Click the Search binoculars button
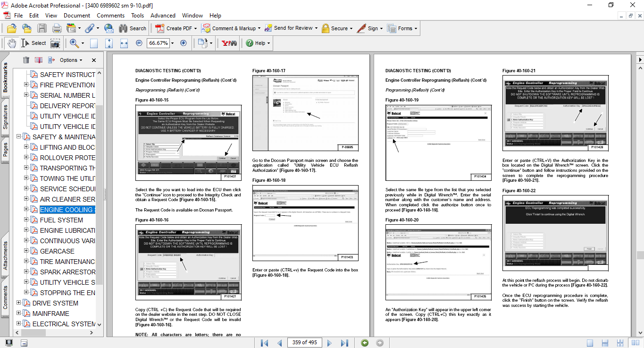 pos(132,28)
